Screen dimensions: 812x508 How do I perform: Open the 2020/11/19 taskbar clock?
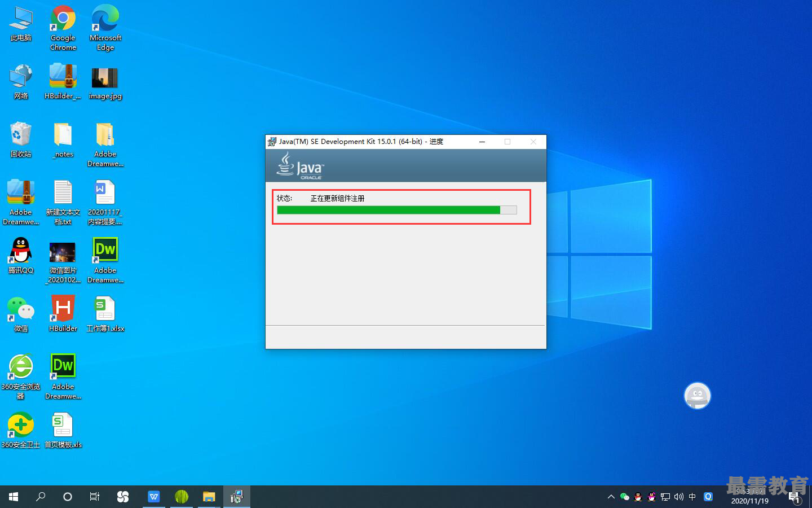tap(749, 497)
